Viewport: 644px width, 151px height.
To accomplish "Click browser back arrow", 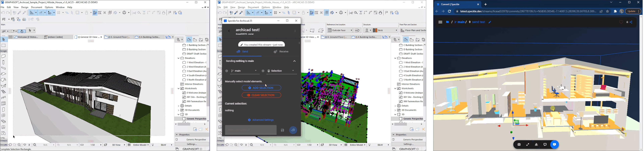I will [437, 11].
